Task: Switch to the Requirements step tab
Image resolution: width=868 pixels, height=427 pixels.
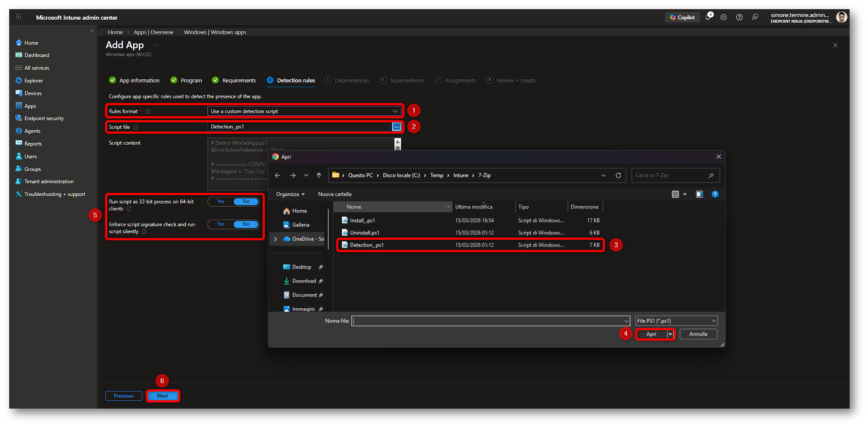Action: [238, 81]
